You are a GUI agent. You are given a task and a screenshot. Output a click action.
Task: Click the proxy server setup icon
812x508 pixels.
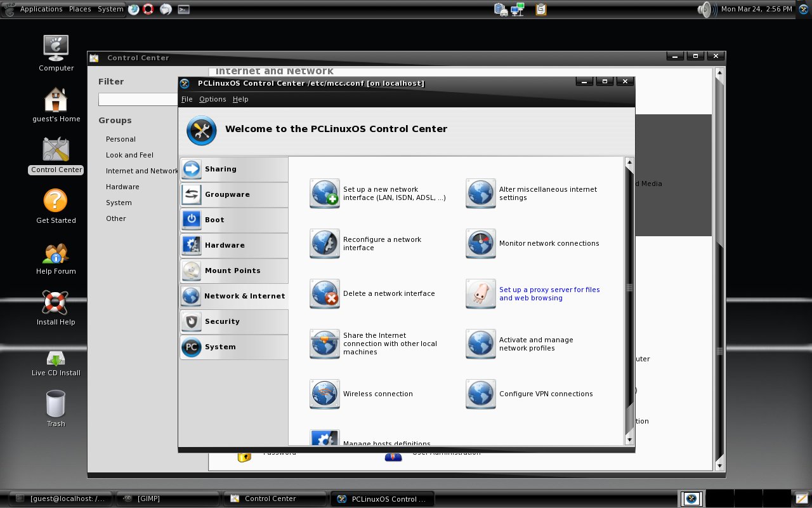[481, 293]
